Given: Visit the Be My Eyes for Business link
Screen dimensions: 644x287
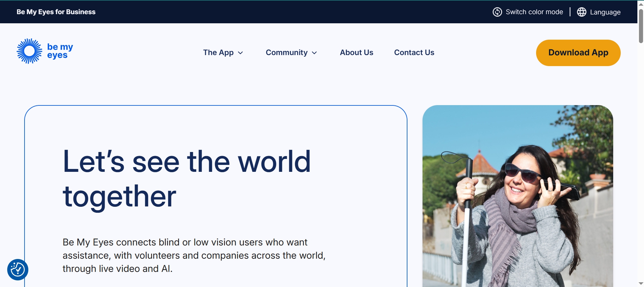Looking at the screenshot, I should click(56, 12).
